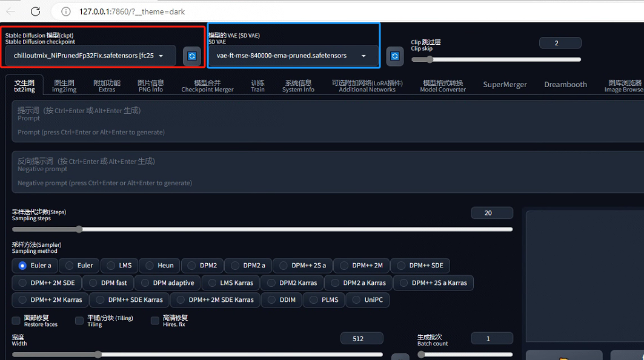
Task: Click the Sampling steps slider
Action: 79,229
